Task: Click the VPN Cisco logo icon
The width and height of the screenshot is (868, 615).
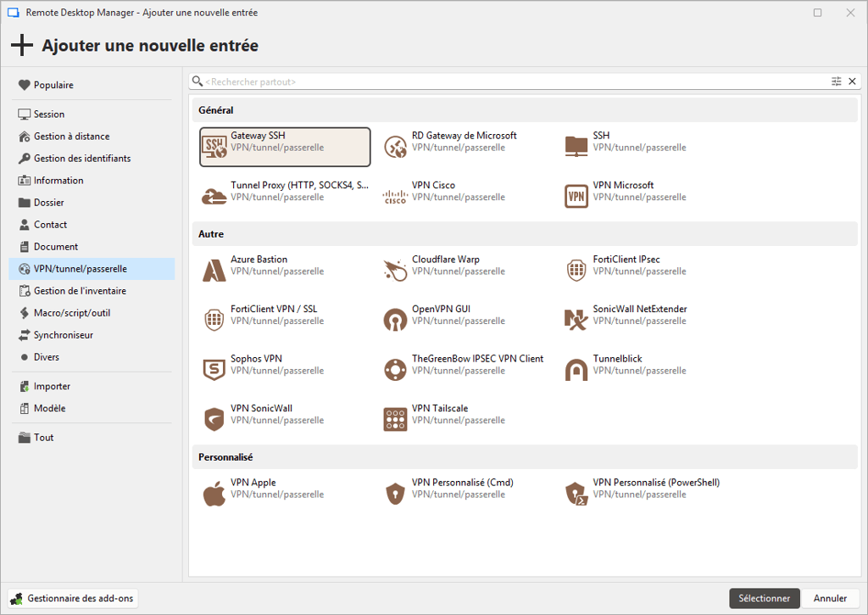Action: 395,196
